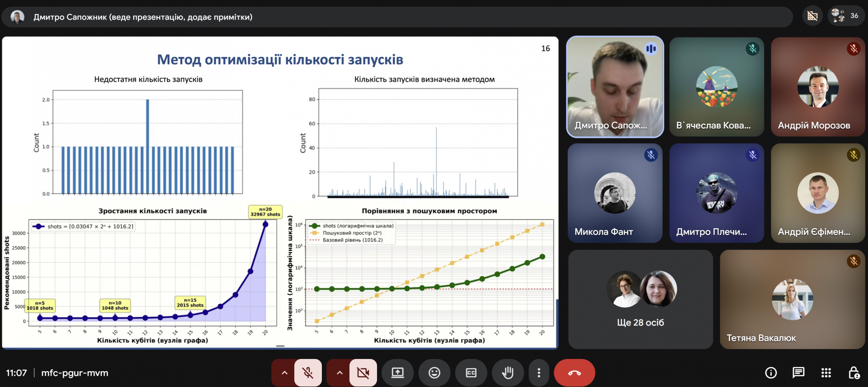Screen dimensions: 868x387
Task: Open the activities grid
Action: pyautogui.click(x=826, y=373)
